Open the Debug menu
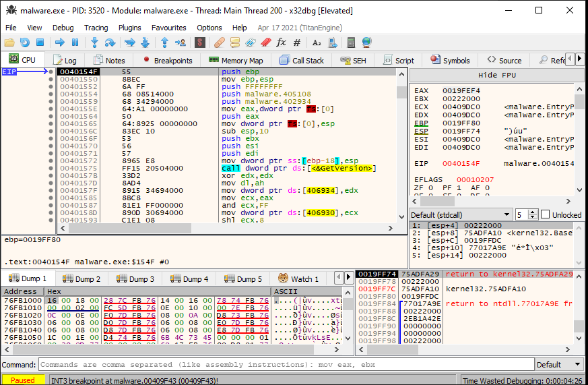 coord(63,28)
